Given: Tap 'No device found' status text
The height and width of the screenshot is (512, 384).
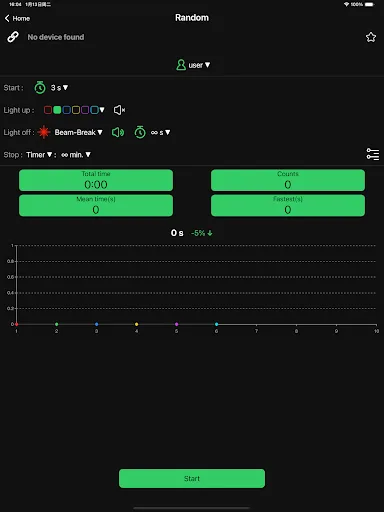Looking at the screenshot, I should (56, 37).
